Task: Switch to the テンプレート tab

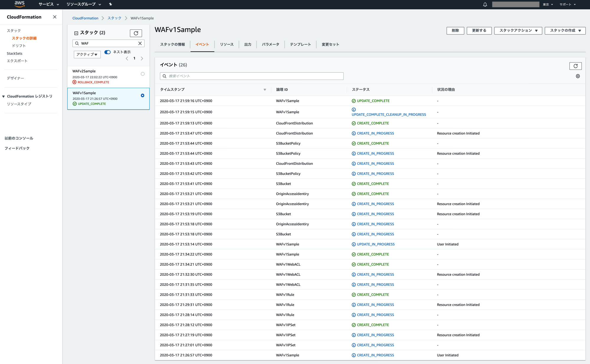Action: click(300, 45)
